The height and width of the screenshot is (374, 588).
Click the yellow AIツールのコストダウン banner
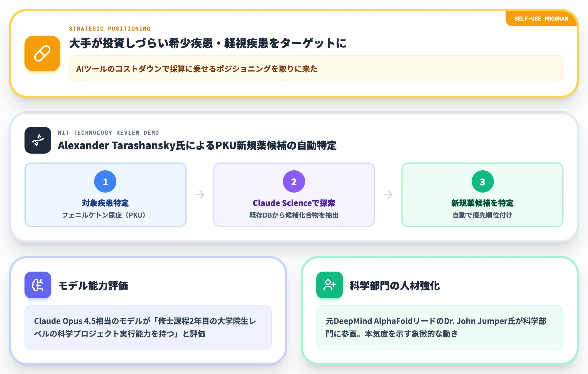pyautogui.click(x=316, y=69)
